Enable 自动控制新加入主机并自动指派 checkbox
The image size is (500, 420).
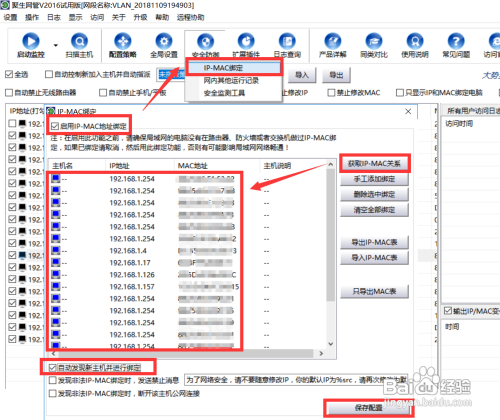49,74
